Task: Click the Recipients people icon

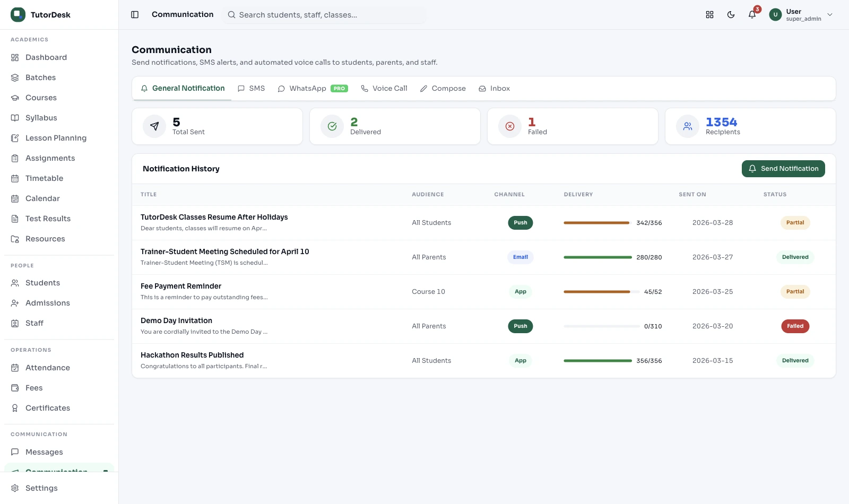Action: [688, 126]
